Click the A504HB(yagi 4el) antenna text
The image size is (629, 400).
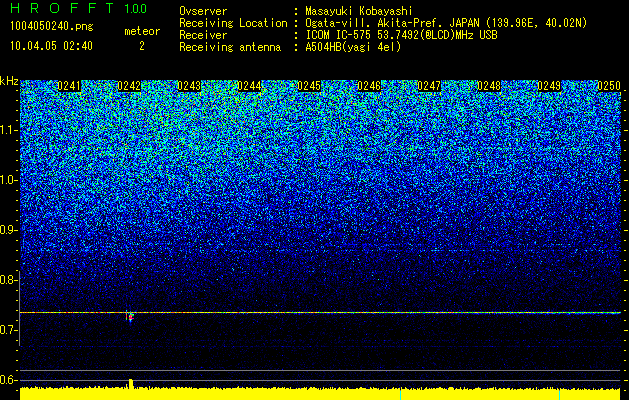[353, 47]
